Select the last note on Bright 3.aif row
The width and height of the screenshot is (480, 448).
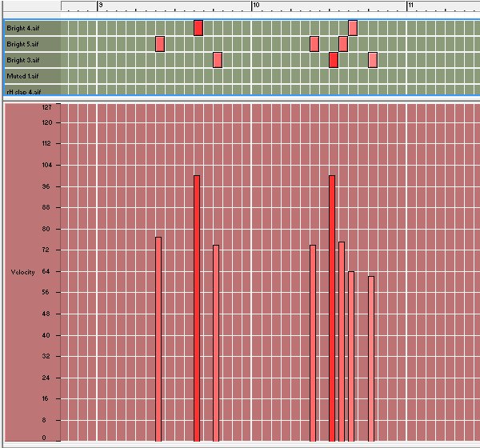[372, 60]
